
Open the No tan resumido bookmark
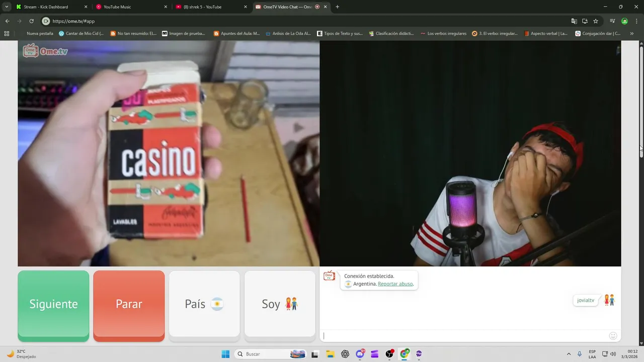pos(133,34)
